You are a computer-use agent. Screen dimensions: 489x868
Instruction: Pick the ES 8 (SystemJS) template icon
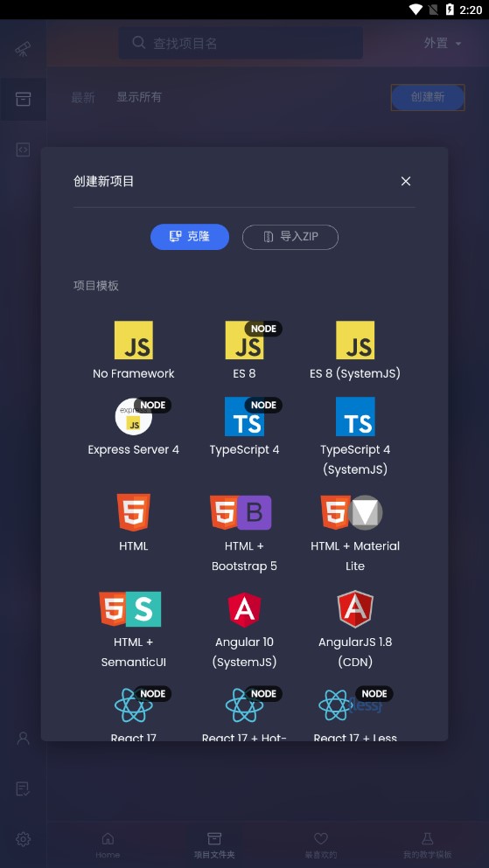pos(355,340)
